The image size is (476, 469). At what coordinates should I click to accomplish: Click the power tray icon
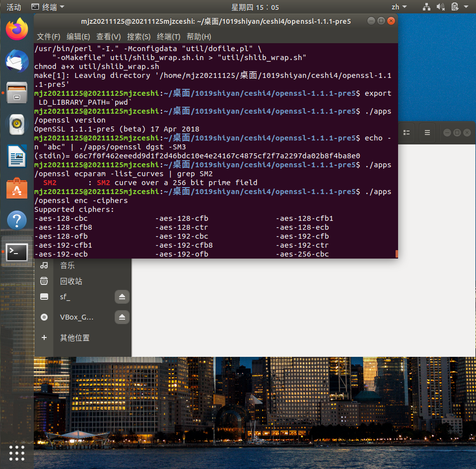pos(455,7)
